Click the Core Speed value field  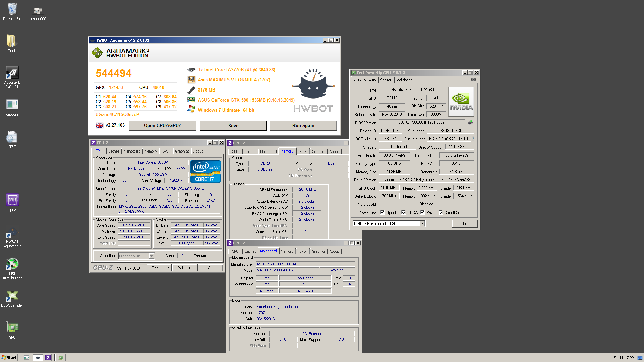[x=133, y=225]
